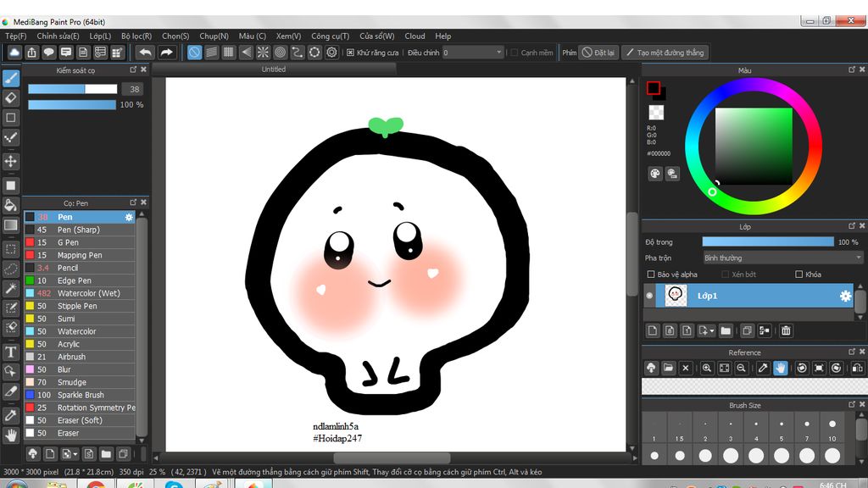Close the Kiểm soát cọ panel
The image size is (868, 488).
click(x=143, y=69)
